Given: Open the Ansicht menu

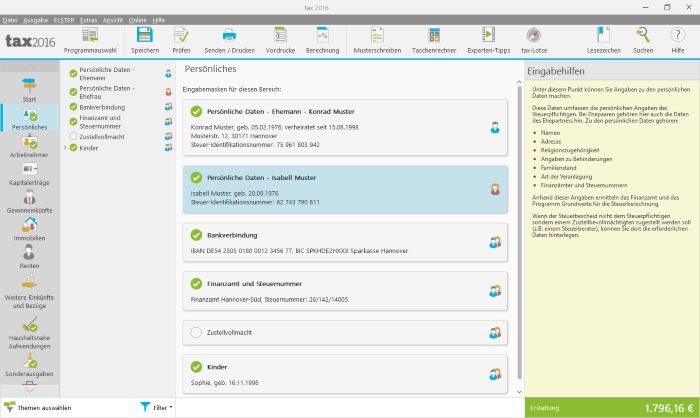Looking at the screenshot, I should tap(112, 20).
